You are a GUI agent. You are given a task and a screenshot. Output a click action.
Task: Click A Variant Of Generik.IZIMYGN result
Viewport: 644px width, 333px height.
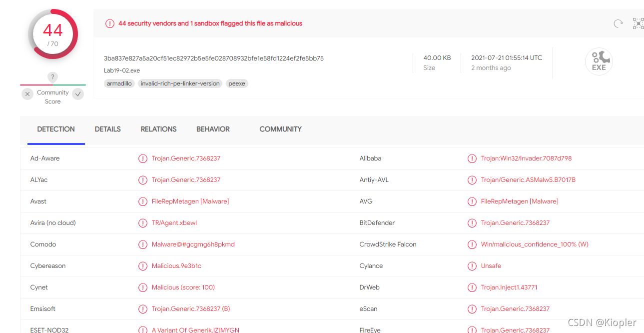point(195,330)
